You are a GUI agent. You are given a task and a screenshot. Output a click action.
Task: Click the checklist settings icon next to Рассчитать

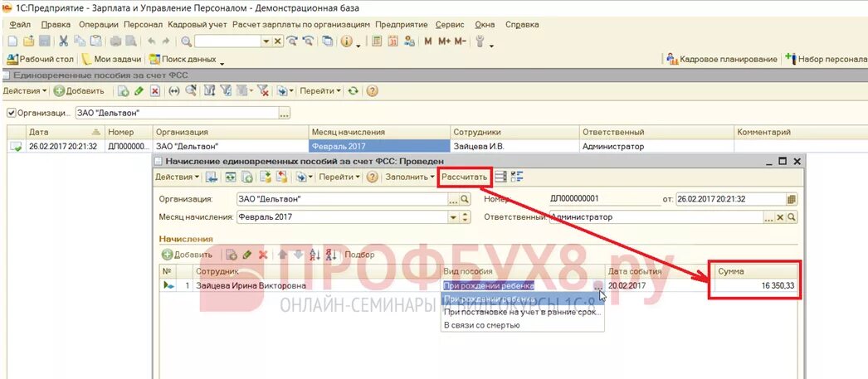(517, 177)
